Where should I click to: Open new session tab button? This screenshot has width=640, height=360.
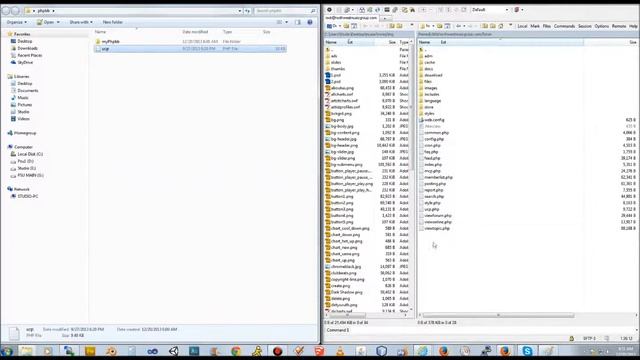coord(386,18)
